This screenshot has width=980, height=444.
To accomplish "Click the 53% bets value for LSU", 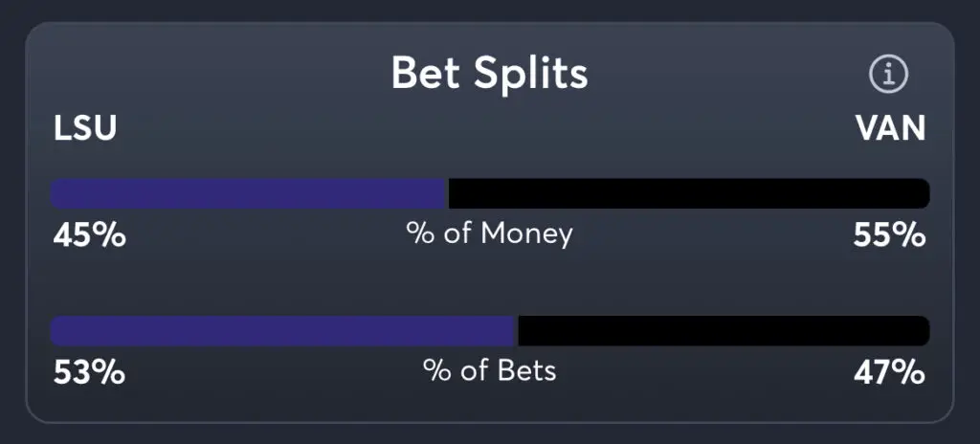I will click(x=88, y=371).
